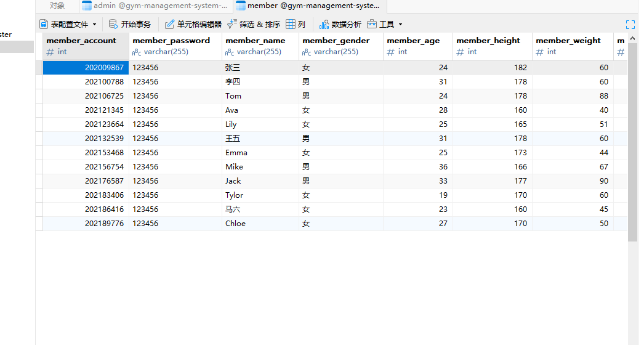Click the member_height column header

pyautogui.click(x=493, y=46)
